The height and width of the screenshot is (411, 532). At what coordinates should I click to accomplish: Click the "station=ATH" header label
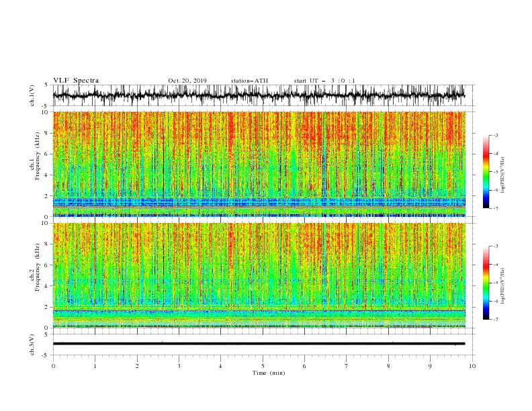249,81
